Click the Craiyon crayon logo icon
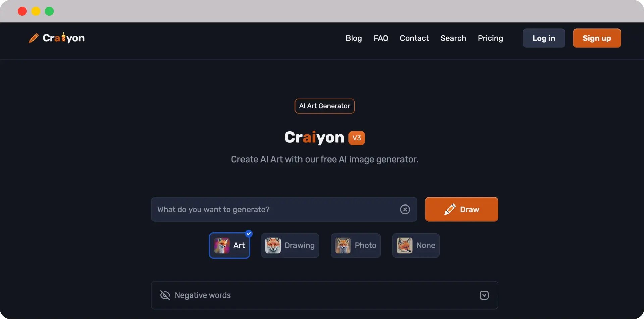The image size is (644, 319). click(x=34, y=38)
